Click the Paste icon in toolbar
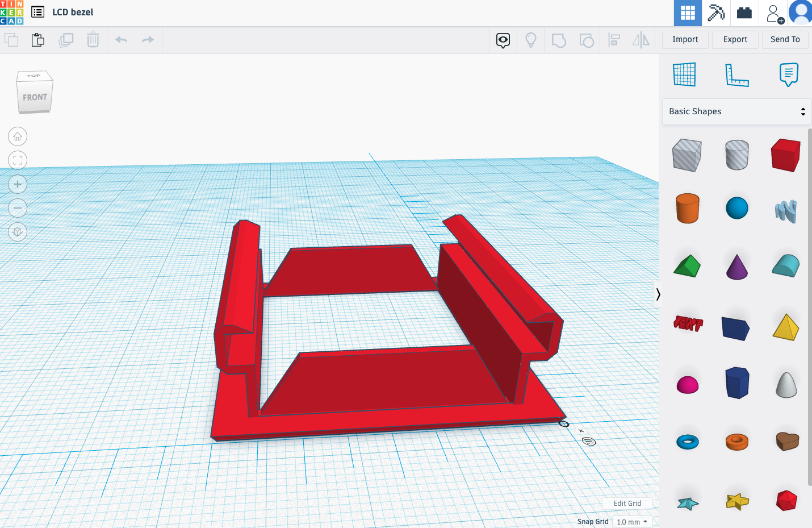 (x=38, y=40)
